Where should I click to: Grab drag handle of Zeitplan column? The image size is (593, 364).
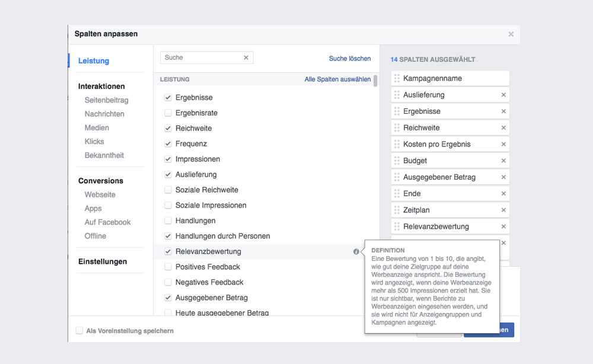(x=397, y=210)
